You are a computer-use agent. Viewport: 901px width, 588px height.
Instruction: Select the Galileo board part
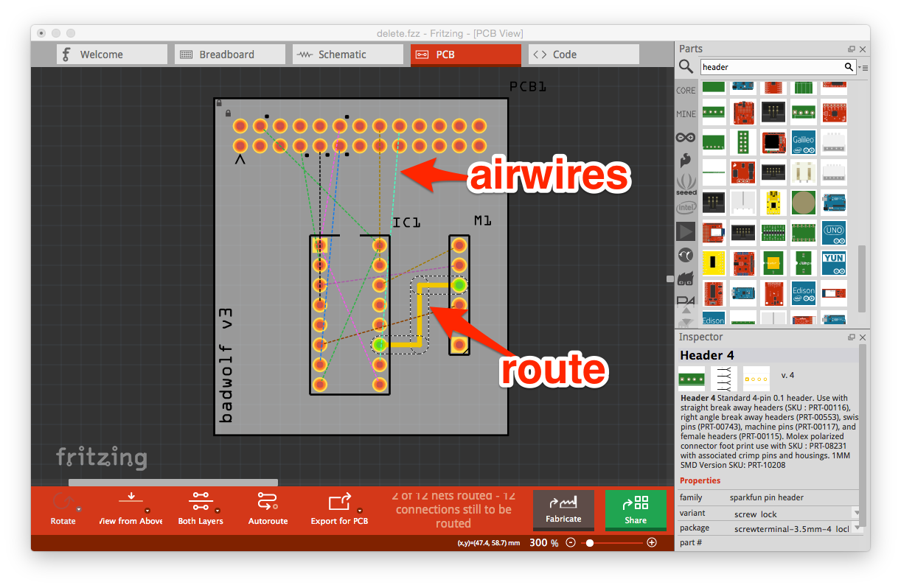(804, 141)
